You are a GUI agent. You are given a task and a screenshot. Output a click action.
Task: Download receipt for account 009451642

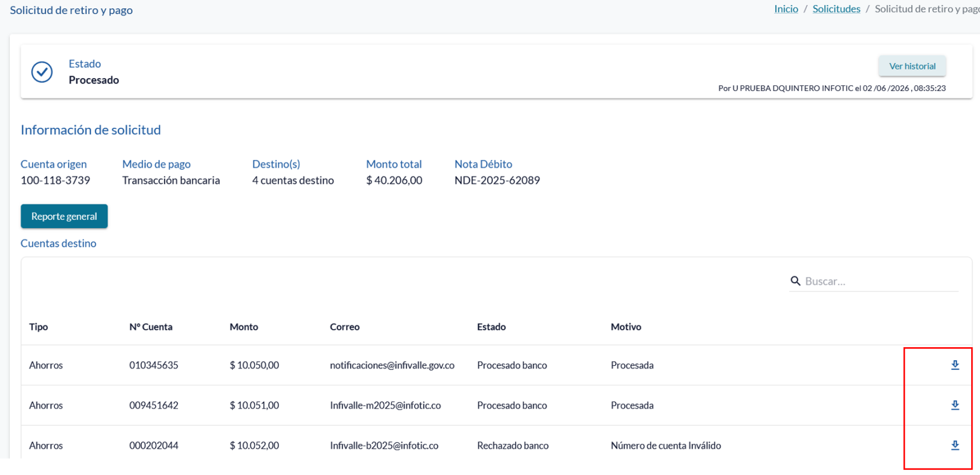pos(955,405)
